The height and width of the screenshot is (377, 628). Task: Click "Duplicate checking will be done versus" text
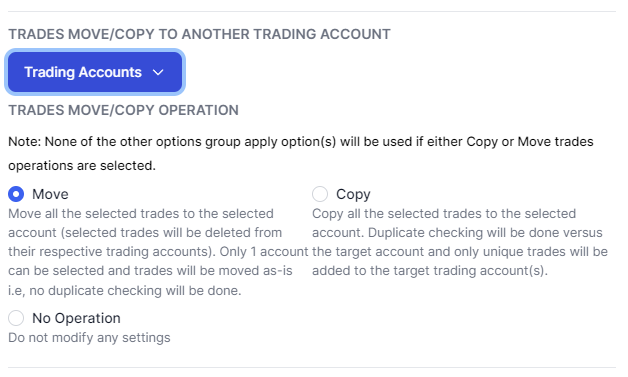point(485,233)
